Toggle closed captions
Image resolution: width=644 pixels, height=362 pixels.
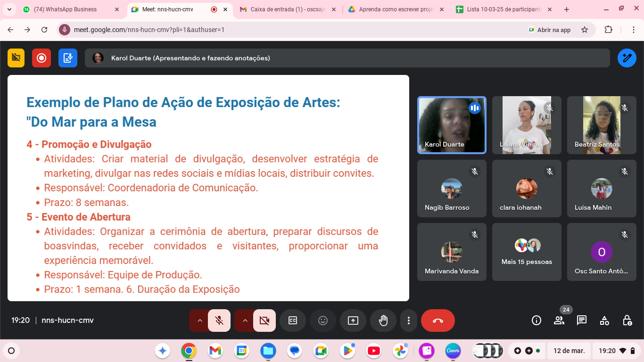point(293,321)
